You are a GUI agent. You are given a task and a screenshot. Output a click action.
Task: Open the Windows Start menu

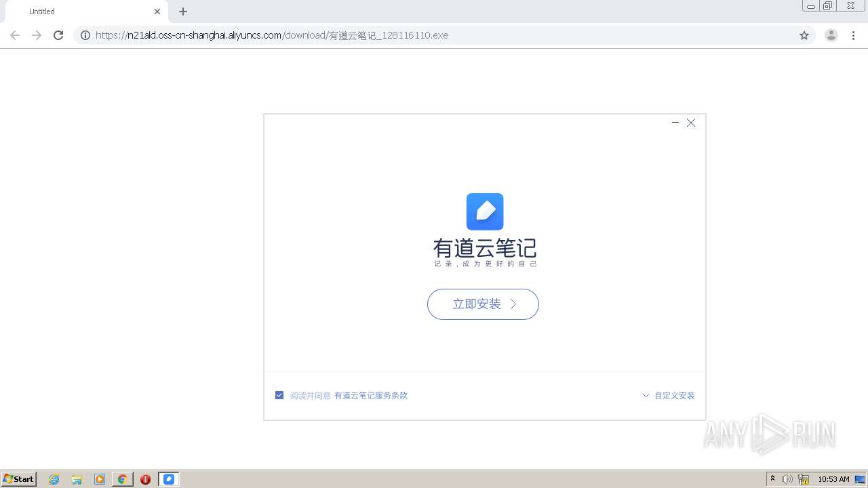pyautogui.click(x=19, y=479)
